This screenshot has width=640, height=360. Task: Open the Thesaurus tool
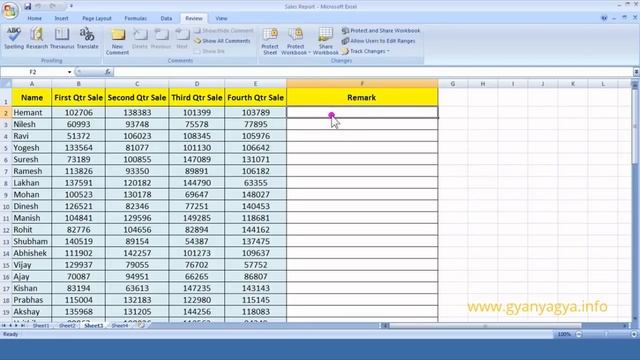(62, 38)
